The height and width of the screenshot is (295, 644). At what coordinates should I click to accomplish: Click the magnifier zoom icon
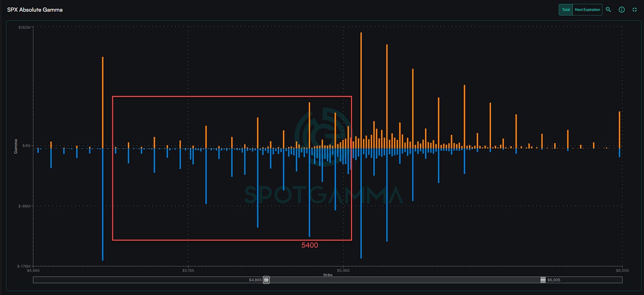pyautogui.click(x=608, y=9)
